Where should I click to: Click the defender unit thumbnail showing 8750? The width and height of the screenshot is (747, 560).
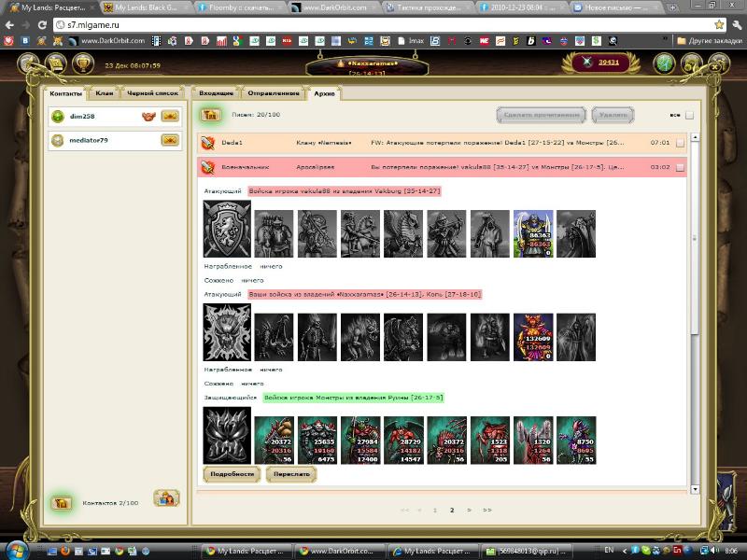pos(576,440)
